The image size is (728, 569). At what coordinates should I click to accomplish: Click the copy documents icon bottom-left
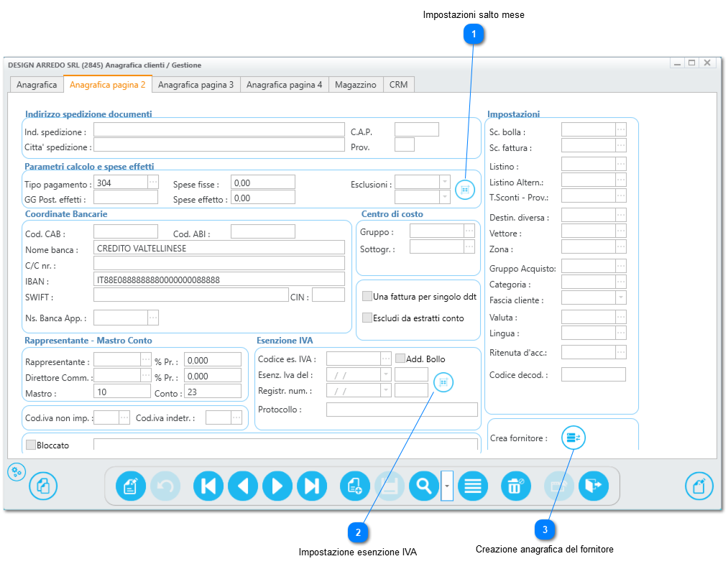43,486
